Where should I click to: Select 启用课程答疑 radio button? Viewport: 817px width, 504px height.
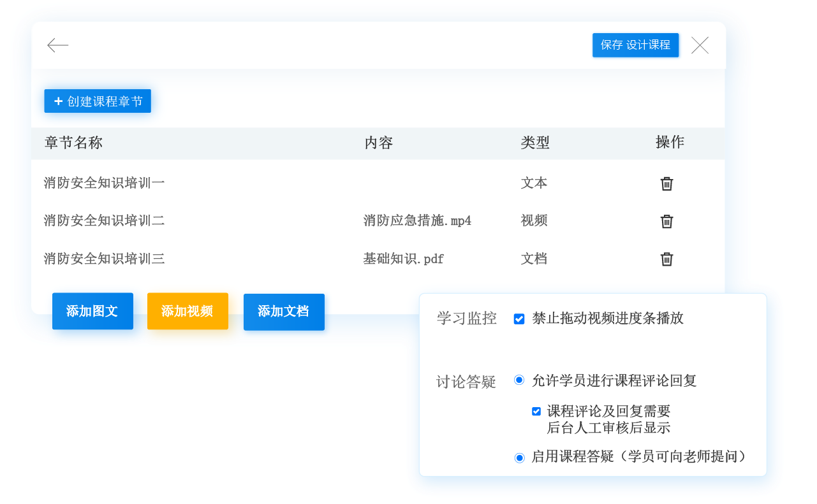[519, 457]
